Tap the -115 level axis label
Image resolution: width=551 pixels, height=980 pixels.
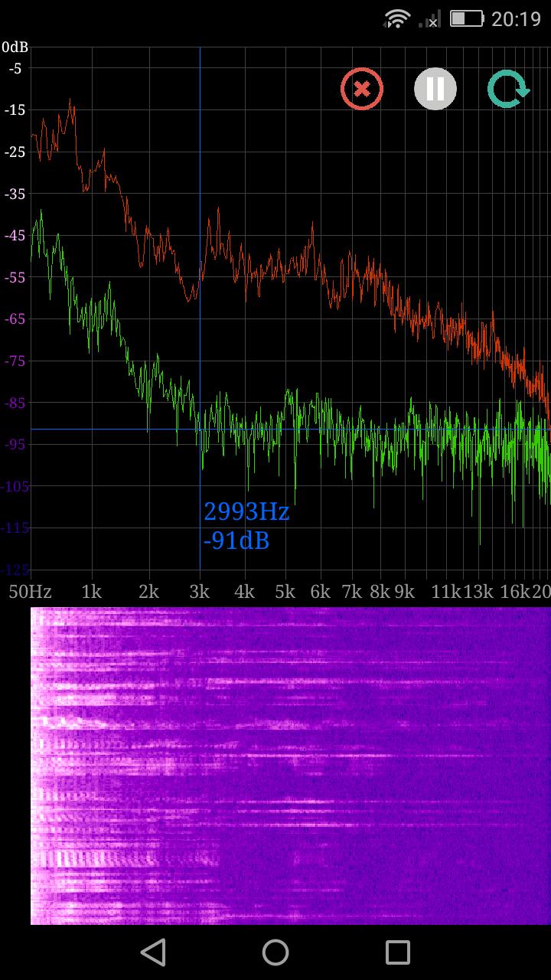click(x=15, y=528)
